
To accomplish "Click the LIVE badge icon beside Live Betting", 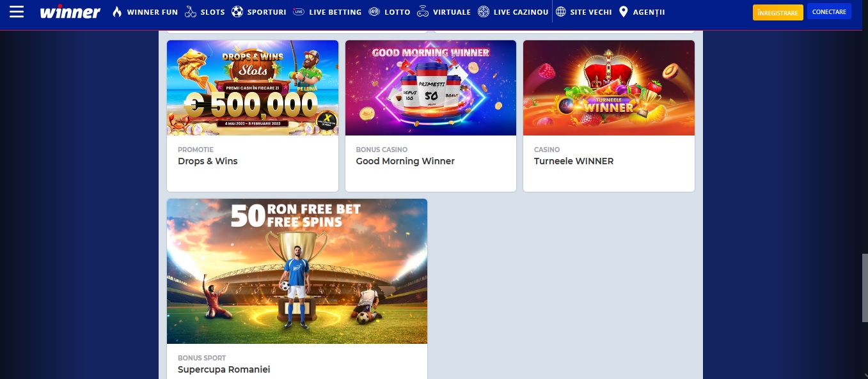I will [299, 12].
